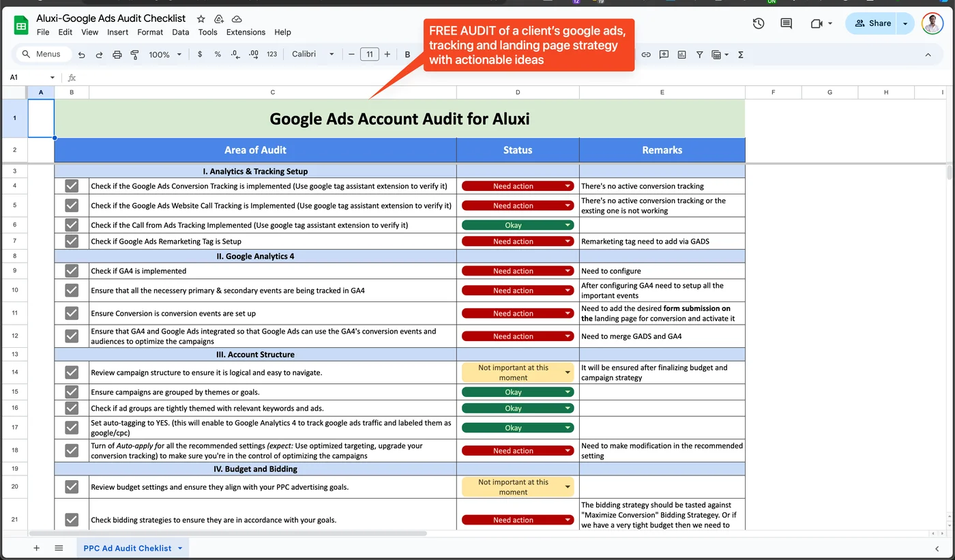The image size is (955, 560).
Task: Click the Share button
Action: point(872,23)
